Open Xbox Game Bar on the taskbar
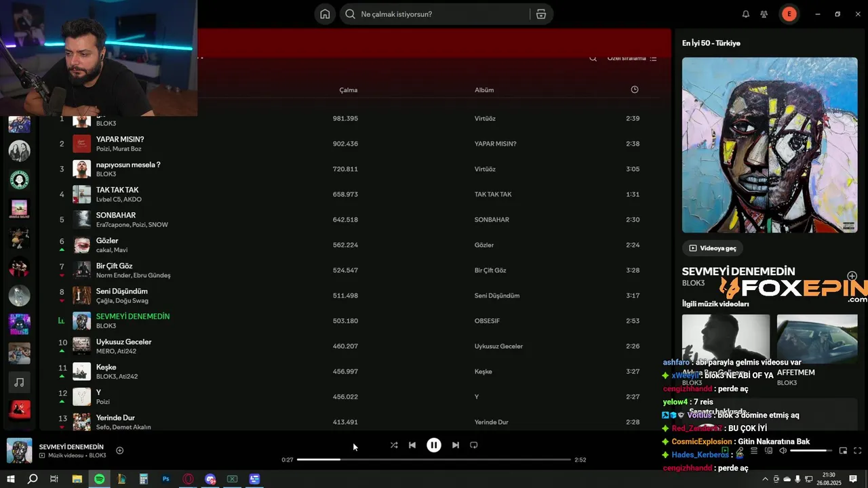The width and height of the screenshot is (868, 488). [x=232, y=479]
